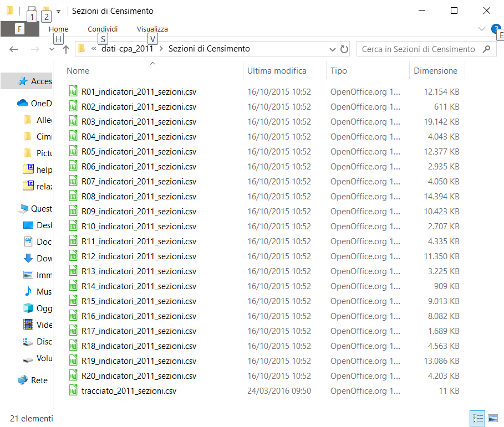Open the Visualizza ribbon tab
The image size is (504, 427).
pos(152,29)
